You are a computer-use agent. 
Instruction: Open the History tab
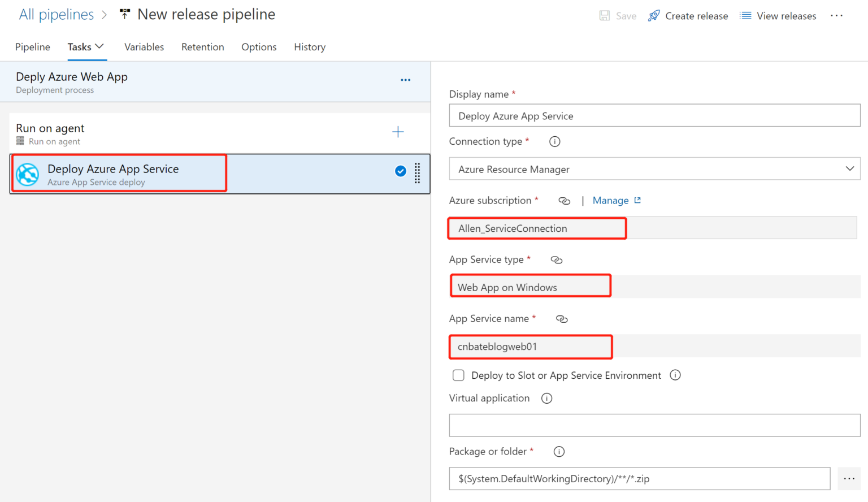(x=310, y=47)
